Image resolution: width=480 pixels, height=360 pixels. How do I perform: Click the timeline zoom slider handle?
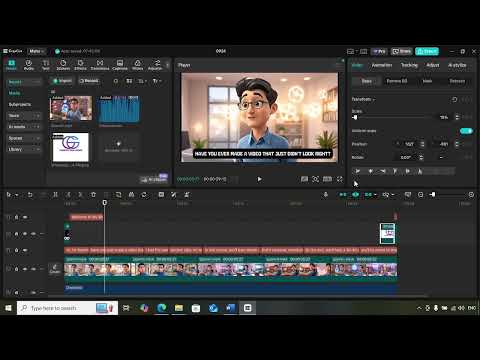432,194
